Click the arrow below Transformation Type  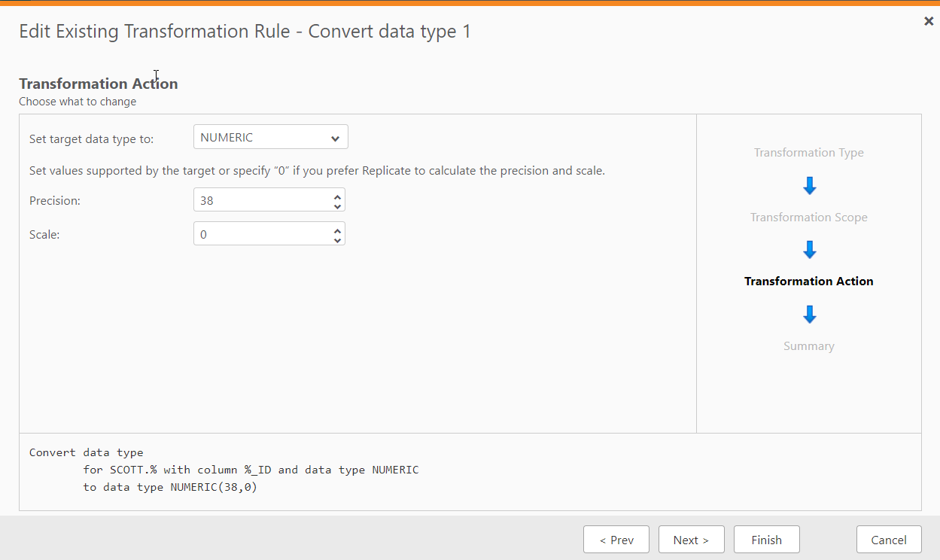810,186
